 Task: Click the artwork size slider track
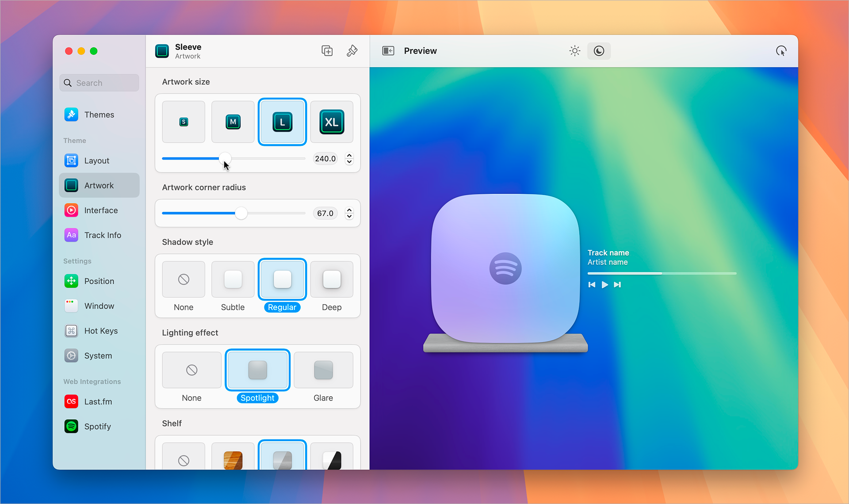233,158
